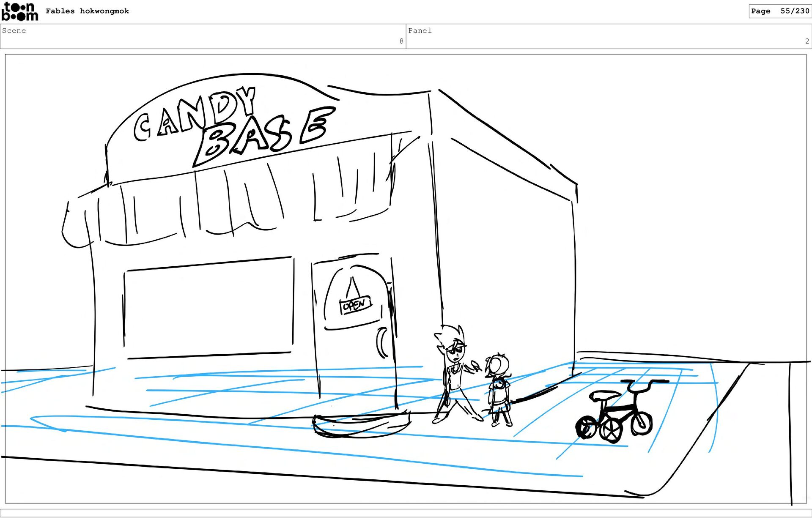Image resolution: width=812 pixels, height=525 pixels.
Task: Click the Panel label header
Action: [420, 30]
